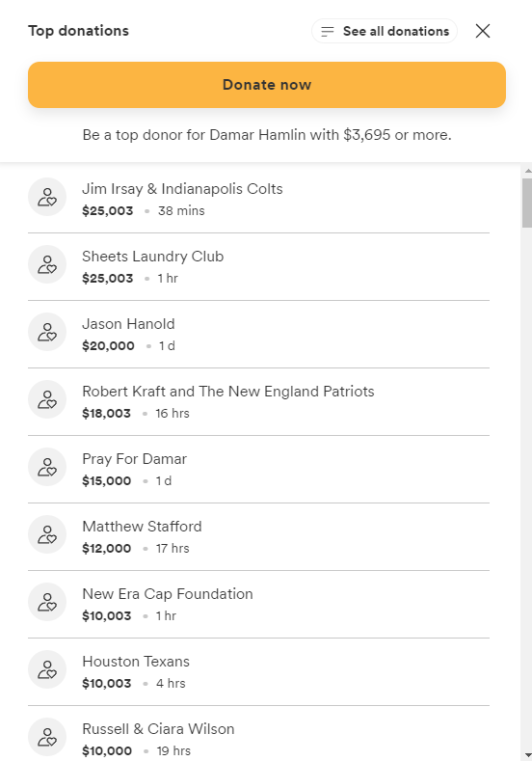
Task: Click donor icon beside Russell & Ciara Wilson
Action: 47,736
